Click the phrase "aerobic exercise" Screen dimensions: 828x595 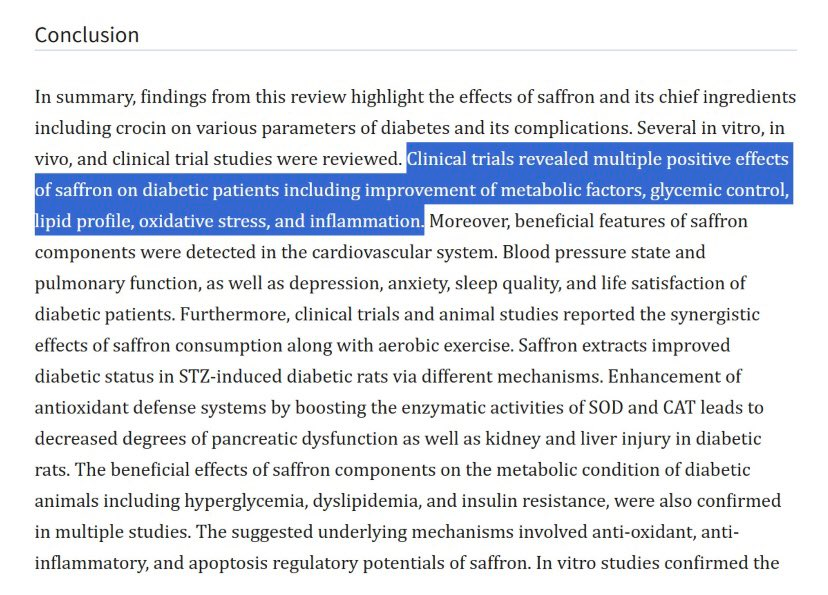[x=445, y=346]
